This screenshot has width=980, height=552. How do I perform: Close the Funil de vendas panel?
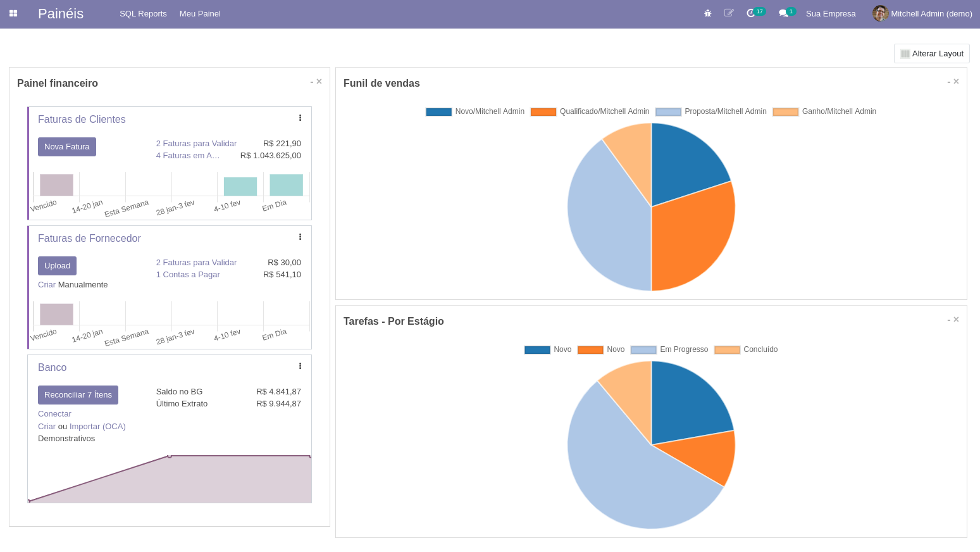click(957, 82)
